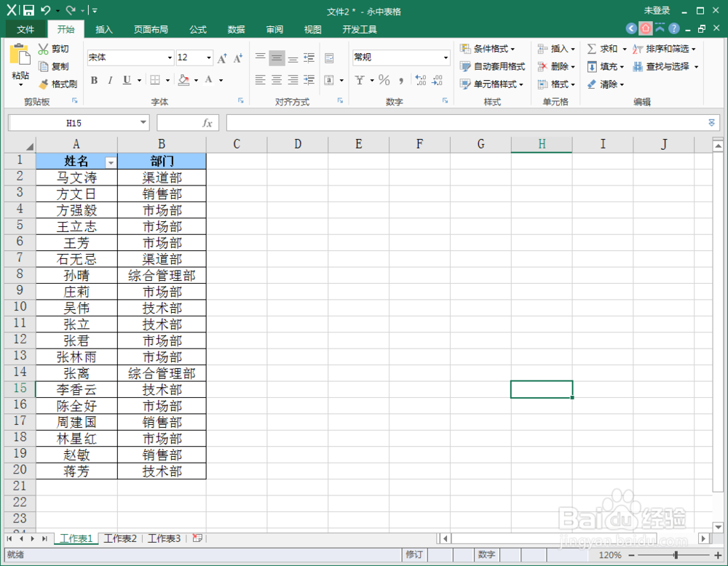This screenshot has height=566, width=728.
Task: Switch to sheet tab 工作表2
Action: click(x=120, y=538)
